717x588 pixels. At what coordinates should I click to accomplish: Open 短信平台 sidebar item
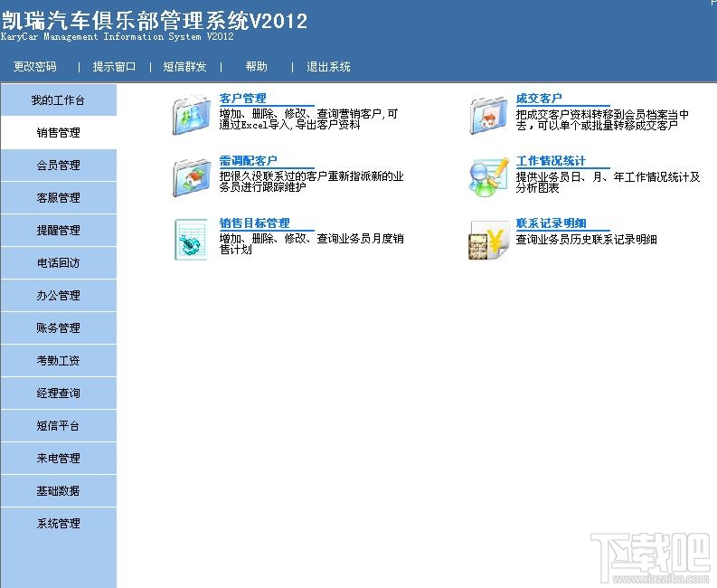59,425
